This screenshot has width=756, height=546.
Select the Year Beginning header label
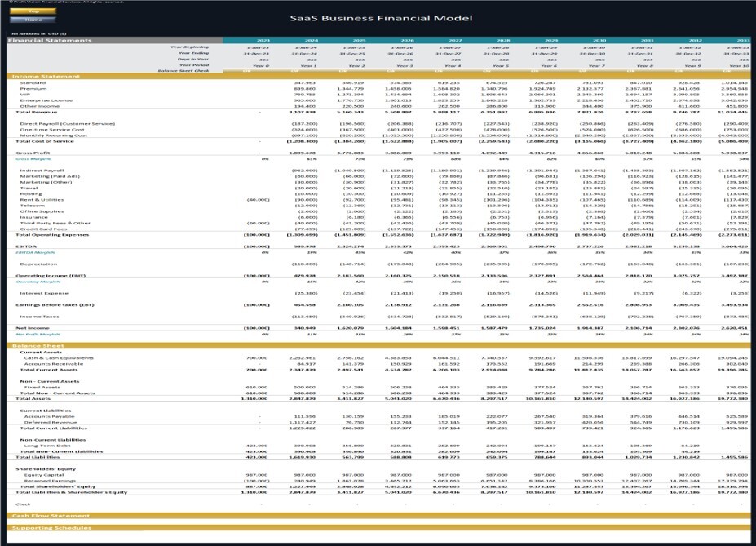click(x=190, y=47)
